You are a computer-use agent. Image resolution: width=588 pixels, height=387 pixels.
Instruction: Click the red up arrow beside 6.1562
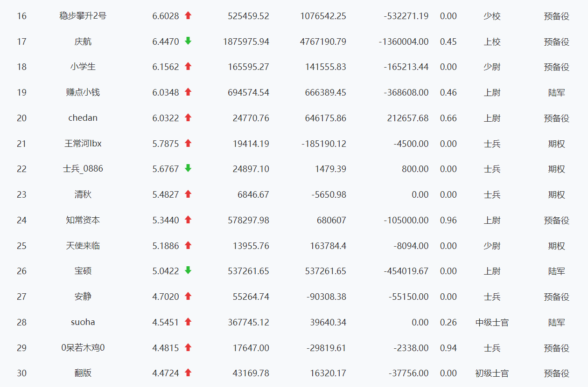(188, 66)
